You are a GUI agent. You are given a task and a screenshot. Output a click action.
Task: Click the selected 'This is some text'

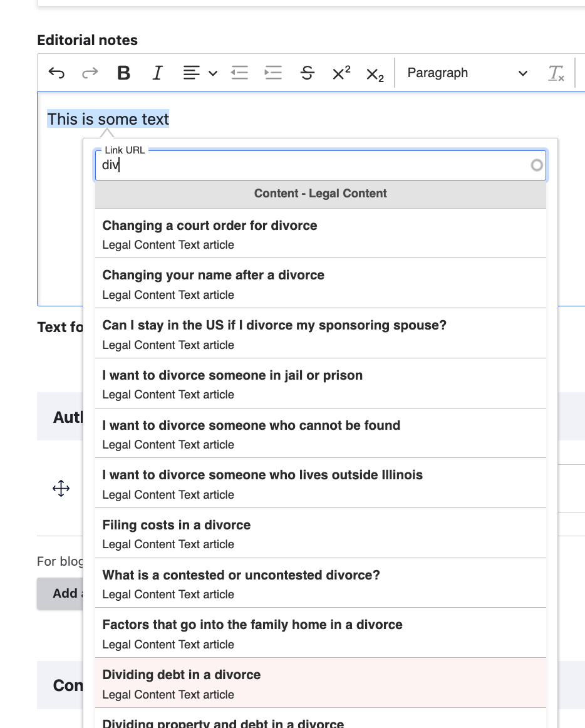pyautogui.click(x=108, y=119)
